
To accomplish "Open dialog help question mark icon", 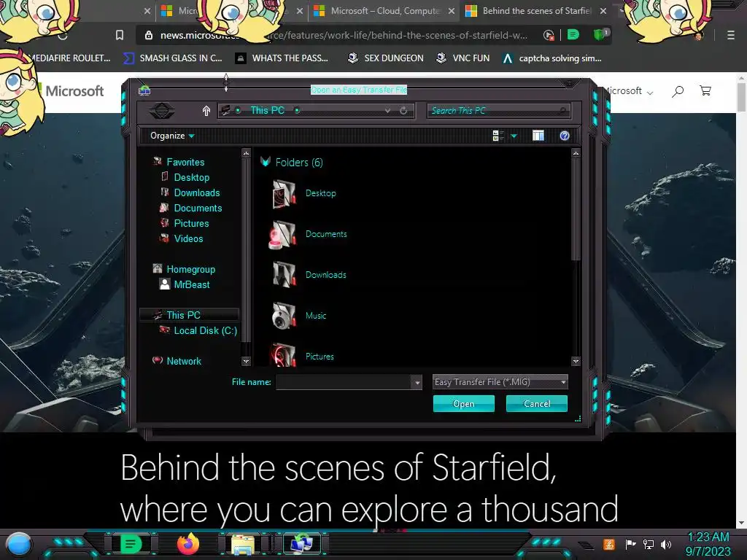I will pos(565,136).
